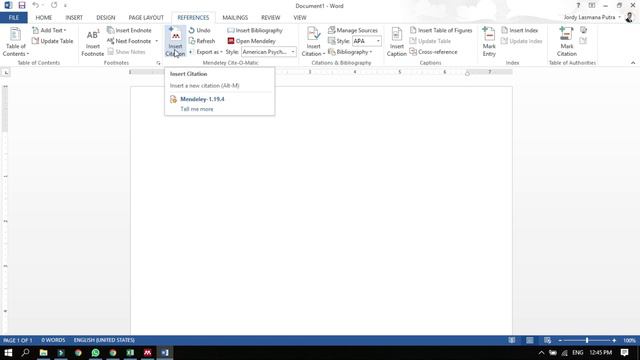
Task: Click Update Table in Table of Contents group
Action: tap(52, 41)
